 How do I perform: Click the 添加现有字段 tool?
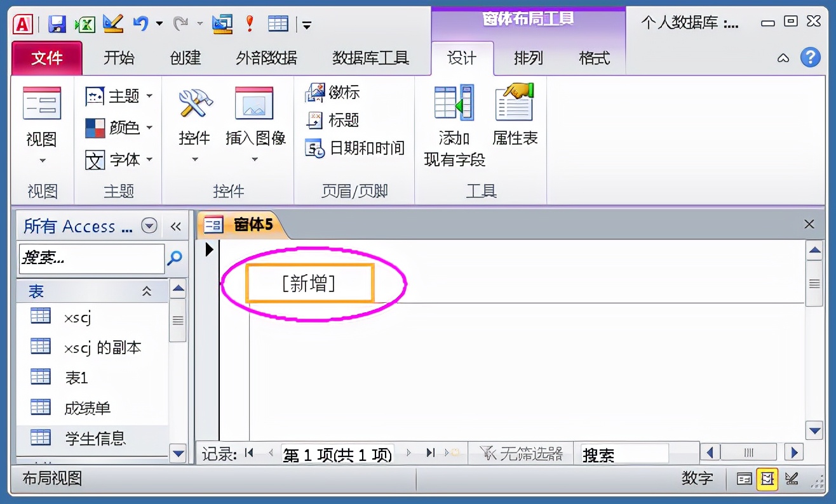453,121
